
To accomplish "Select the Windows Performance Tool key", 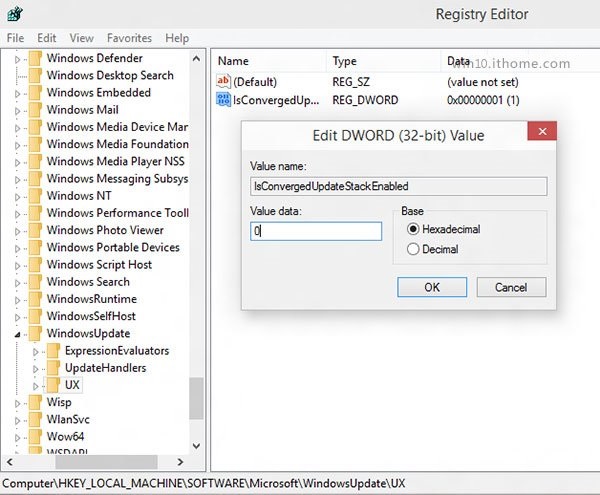I will click(118, 213).
